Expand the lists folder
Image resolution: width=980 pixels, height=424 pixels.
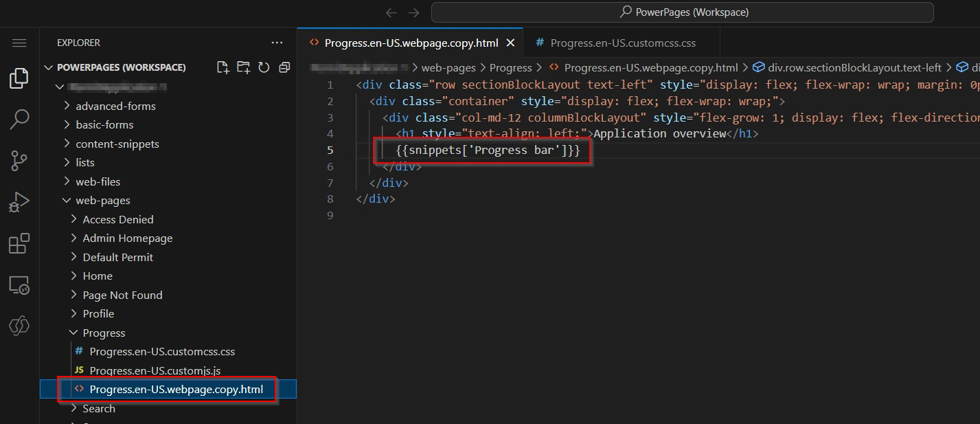(x=85, y=162)
